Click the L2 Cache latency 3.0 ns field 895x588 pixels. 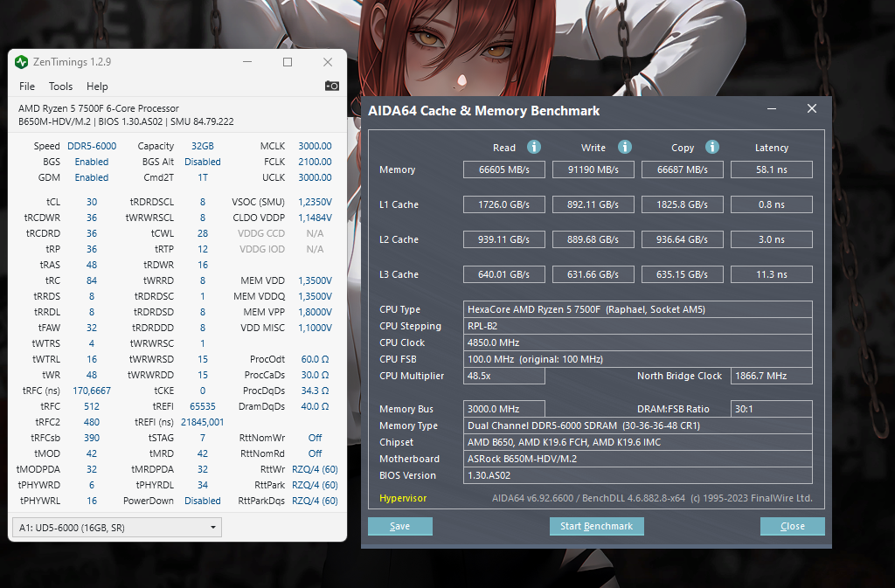[771, 239]
